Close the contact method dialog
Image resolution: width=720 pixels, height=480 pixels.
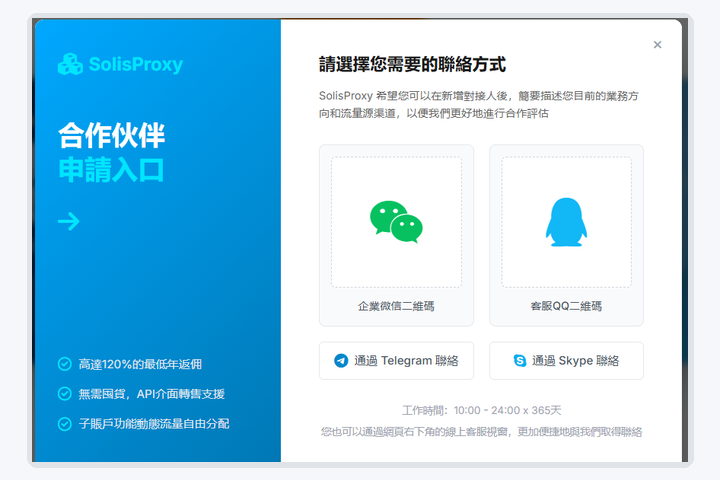pyautogui.click(x=657, y=45)
